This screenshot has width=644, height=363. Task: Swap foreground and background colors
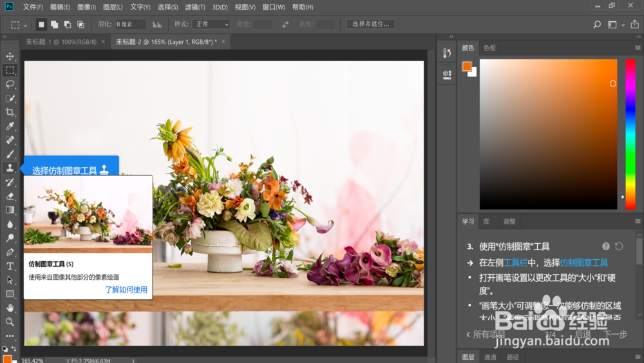tap(14, 349)
